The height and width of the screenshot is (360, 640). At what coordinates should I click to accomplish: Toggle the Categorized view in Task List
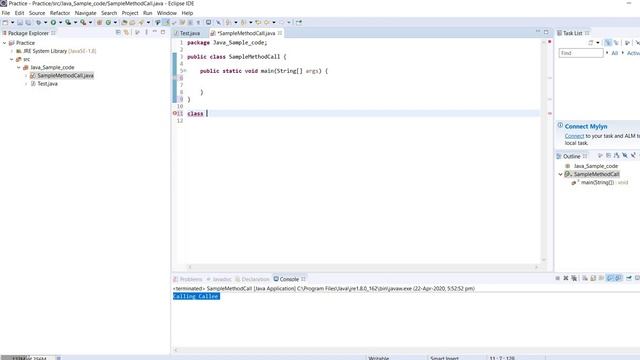[608, 42]
